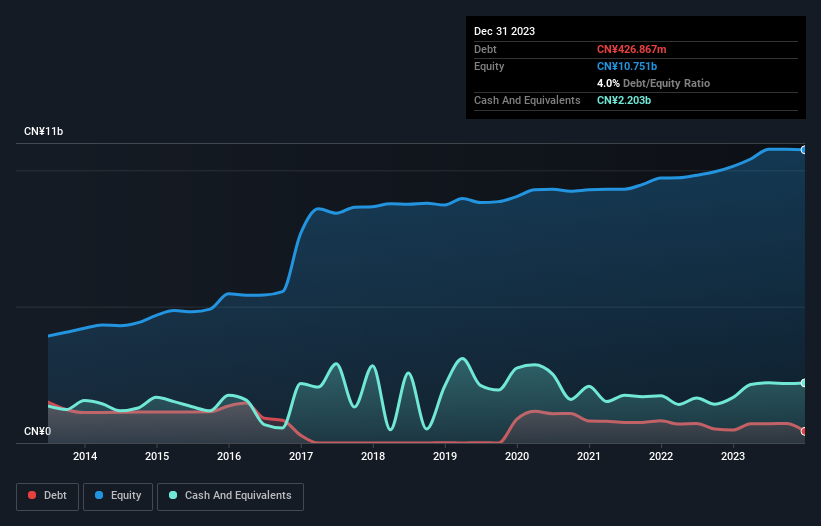Select the 2020 x-axis label
The image size is (821, 526).
(517, 457)
